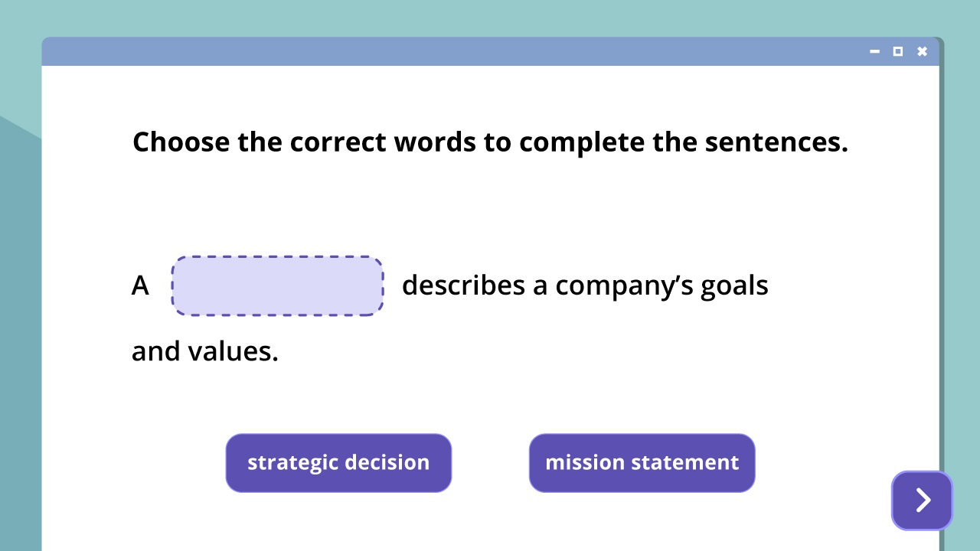Viewport: 980px width, 551px height.
Task: Minimize the quiz window
Action: point(874,51)
